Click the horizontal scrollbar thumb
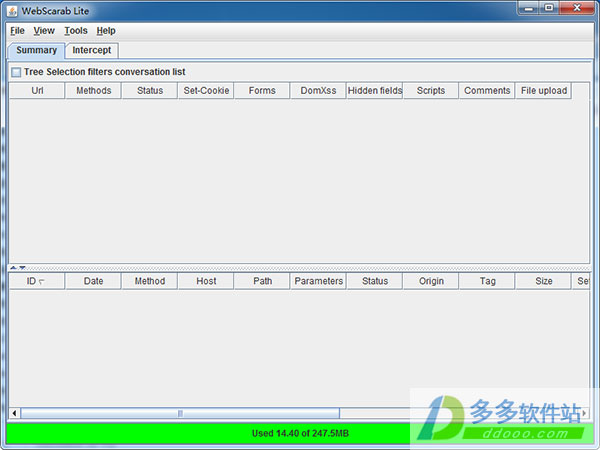Image resolution: width=600 pixels, height=450 pixels. pyautogui.click(x=180, y=413)
